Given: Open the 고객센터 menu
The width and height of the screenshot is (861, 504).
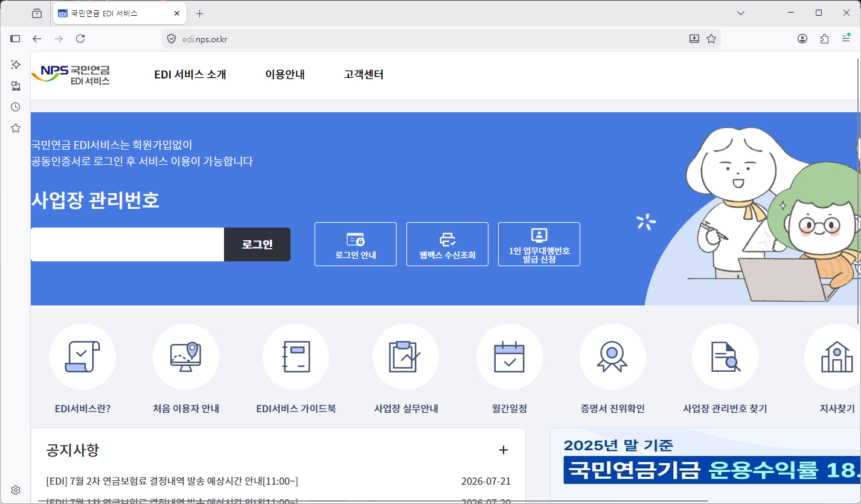Looking at the screenshot, I should point(364,75).
